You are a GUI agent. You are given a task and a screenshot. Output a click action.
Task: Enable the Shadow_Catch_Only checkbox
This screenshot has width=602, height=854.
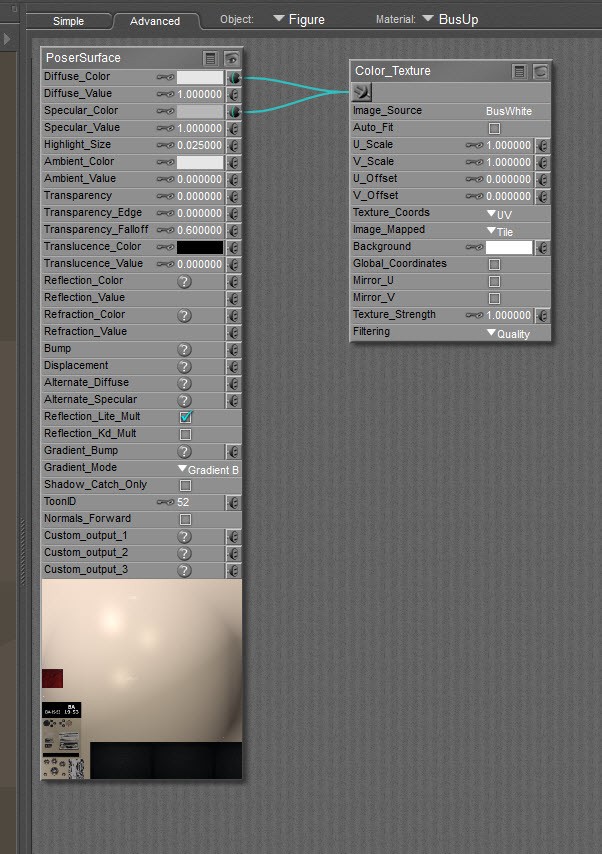click(186, 485)
